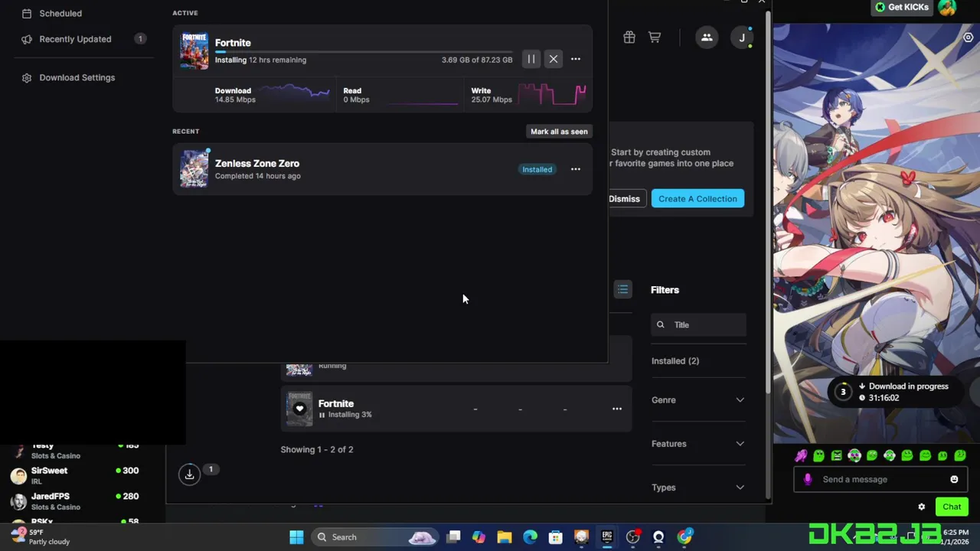The width and height of the screenshot is (980, 551).
Task: Click the Fortnite cover thumbnail in Active downloads
Action: tap(194, 51)
